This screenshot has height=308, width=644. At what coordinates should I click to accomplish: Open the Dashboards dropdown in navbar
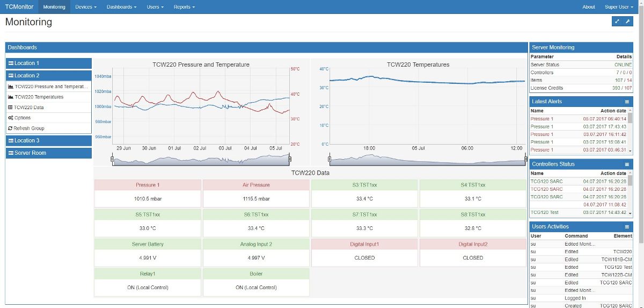point(121,7)
